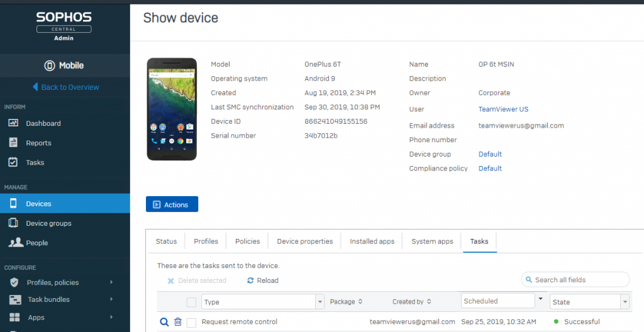Click the Apps grid icon
This screenshot has height=332, width=644.
coord(14,317)
